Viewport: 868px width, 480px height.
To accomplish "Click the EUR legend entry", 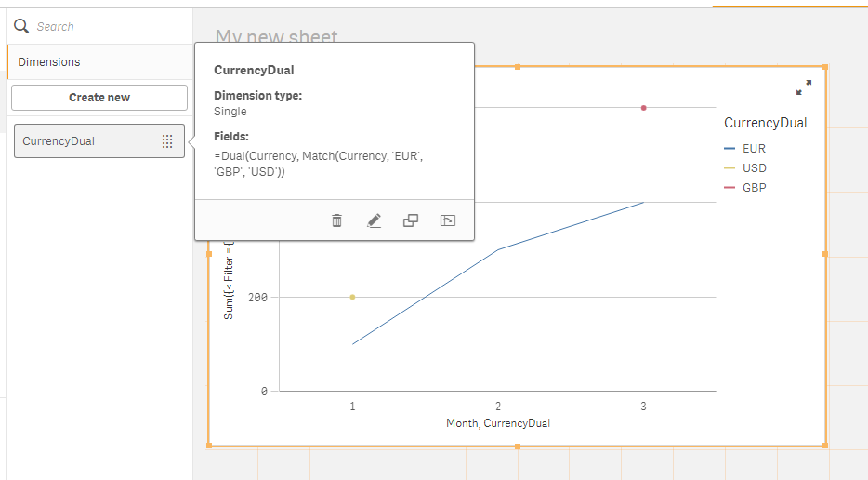I will pyautogui.click(x=745, y=149).
